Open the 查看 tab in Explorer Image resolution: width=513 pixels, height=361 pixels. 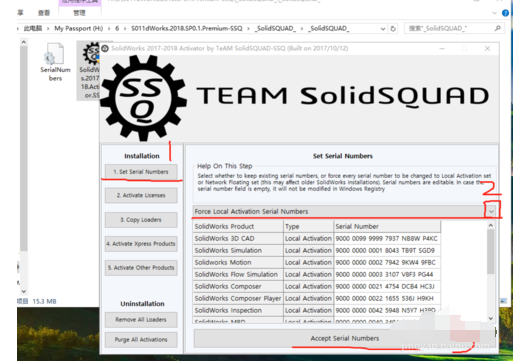44,13
